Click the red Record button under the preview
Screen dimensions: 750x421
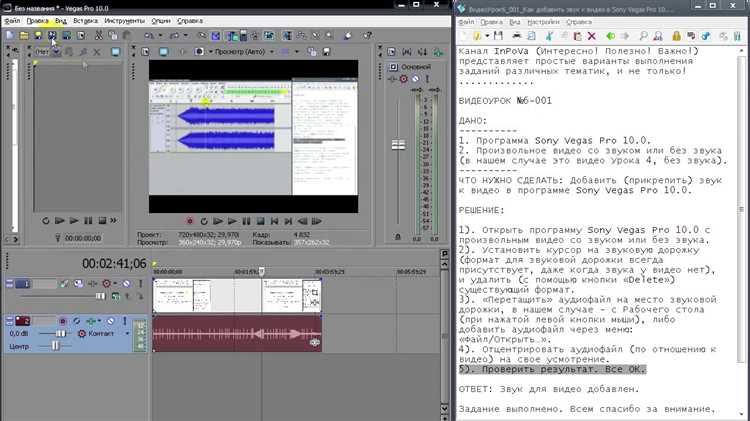click(x=190, y=221)
